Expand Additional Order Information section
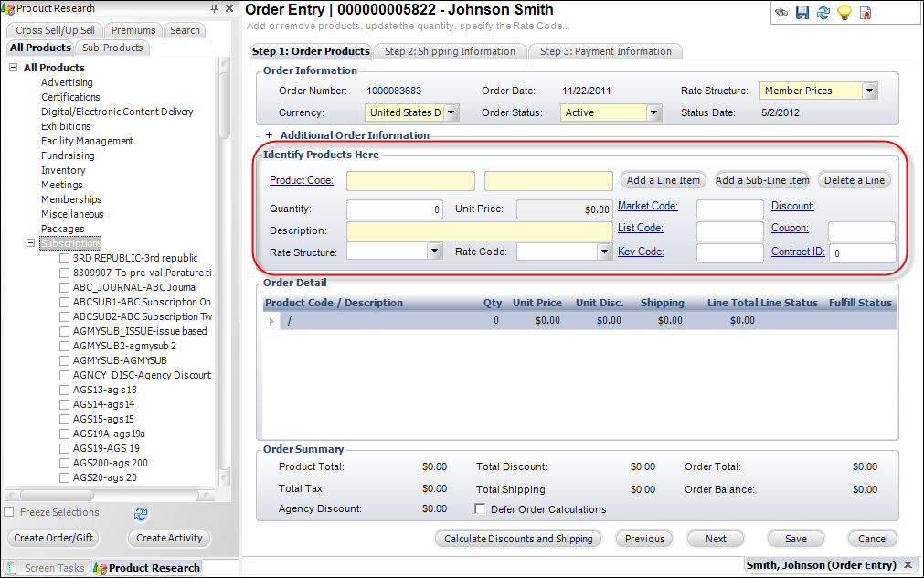 click(269, 135)
